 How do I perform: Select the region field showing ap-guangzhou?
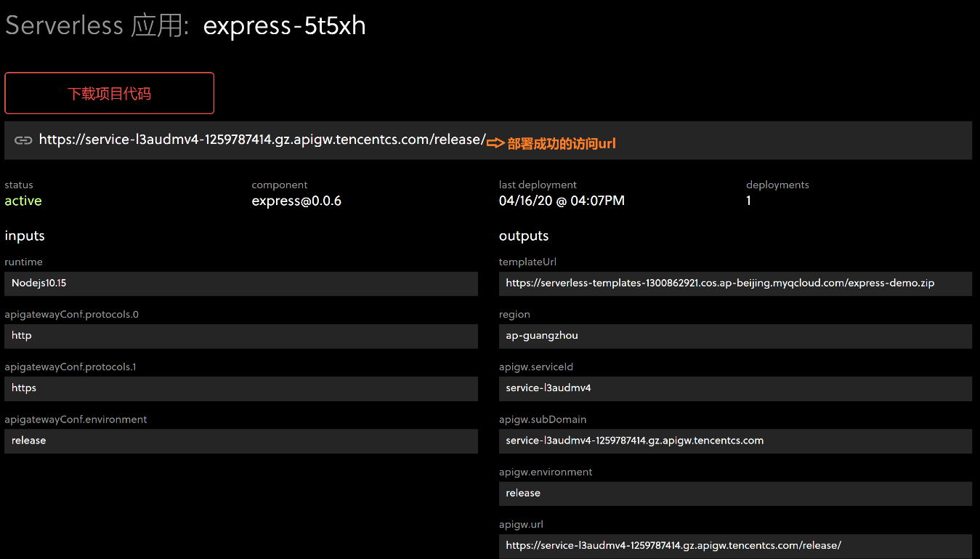734,336
